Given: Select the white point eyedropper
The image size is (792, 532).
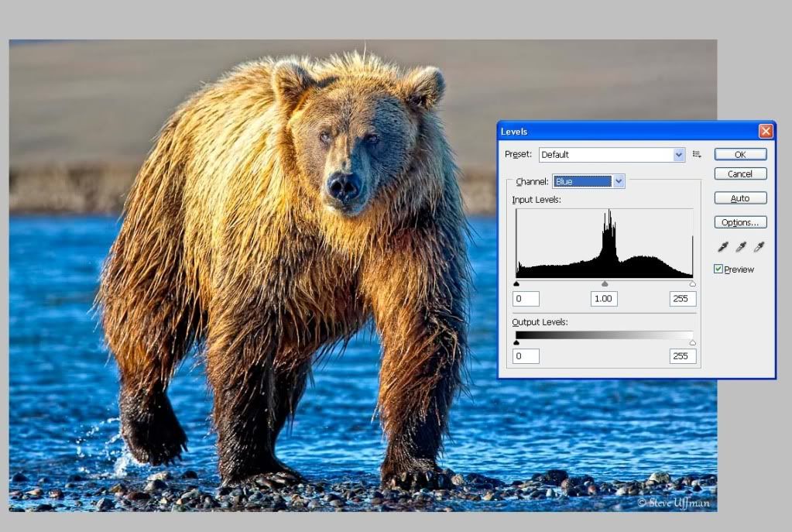Looking at the screenshot, I should (x=759, y=247).
